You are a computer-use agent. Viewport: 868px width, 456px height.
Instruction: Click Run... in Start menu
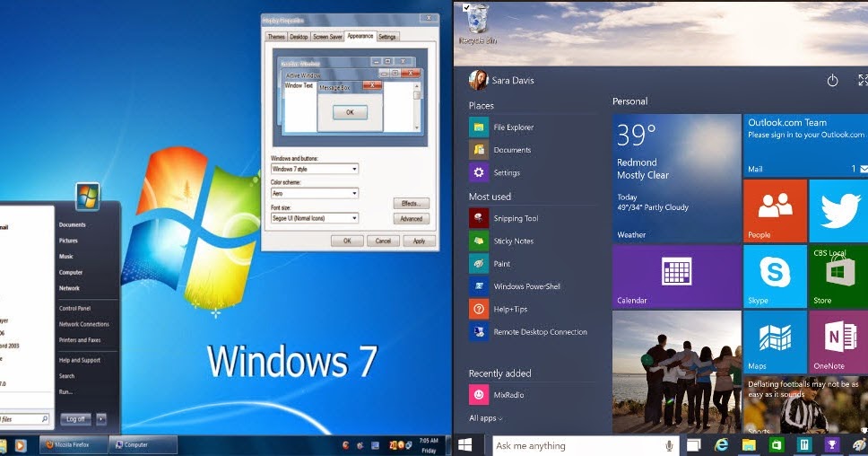click(65, 391)
